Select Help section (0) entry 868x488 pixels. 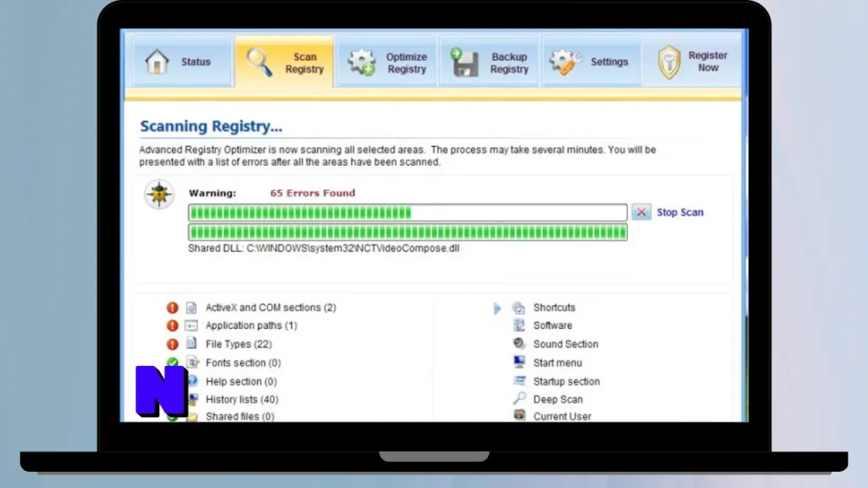coord(241,382)
